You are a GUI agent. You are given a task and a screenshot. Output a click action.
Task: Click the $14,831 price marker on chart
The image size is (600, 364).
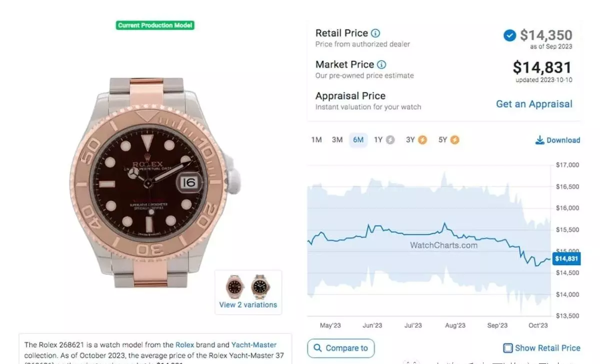click(565, 259)
